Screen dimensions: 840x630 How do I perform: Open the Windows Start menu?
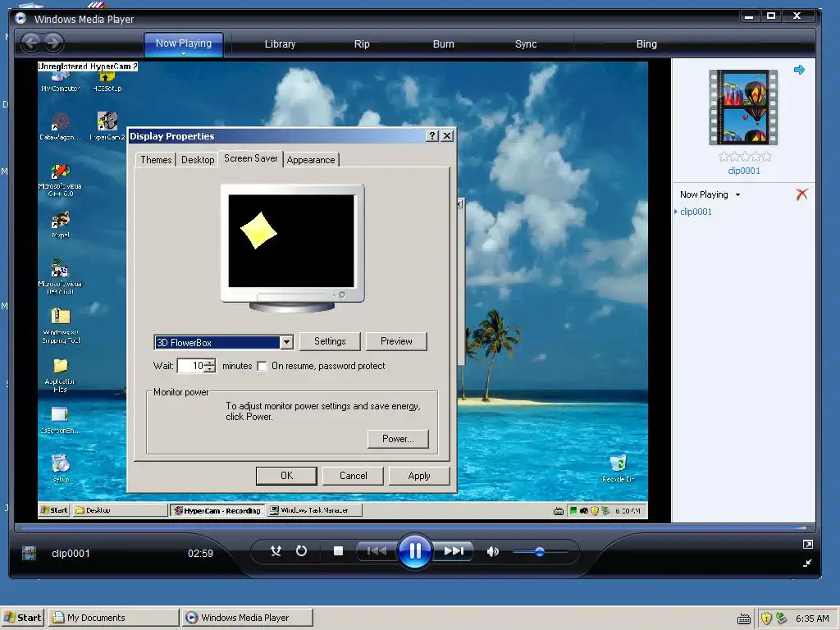pyautogui.click(x=22, y=617)
